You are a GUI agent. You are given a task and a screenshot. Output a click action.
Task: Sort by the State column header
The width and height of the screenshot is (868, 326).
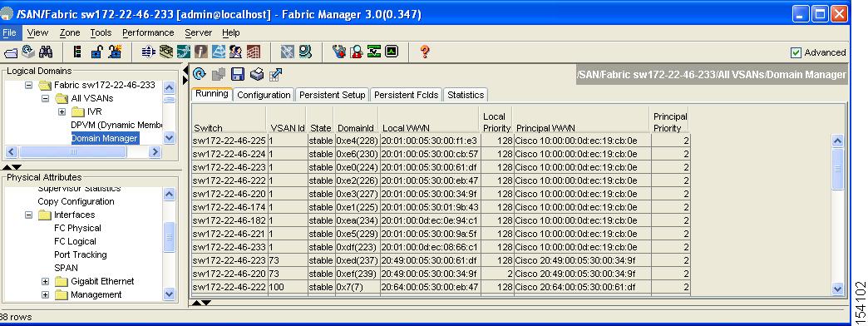click(x=321, y=120)
